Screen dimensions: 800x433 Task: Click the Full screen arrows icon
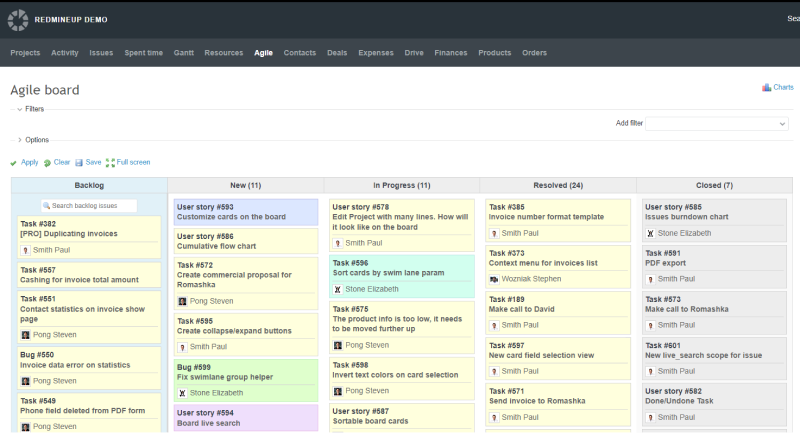coord(111,162)
